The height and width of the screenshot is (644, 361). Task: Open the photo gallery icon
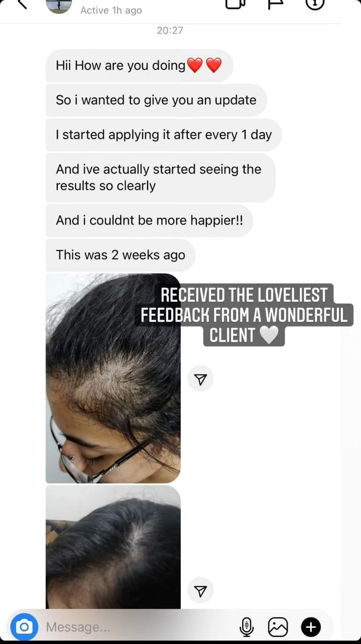(278, 627)
